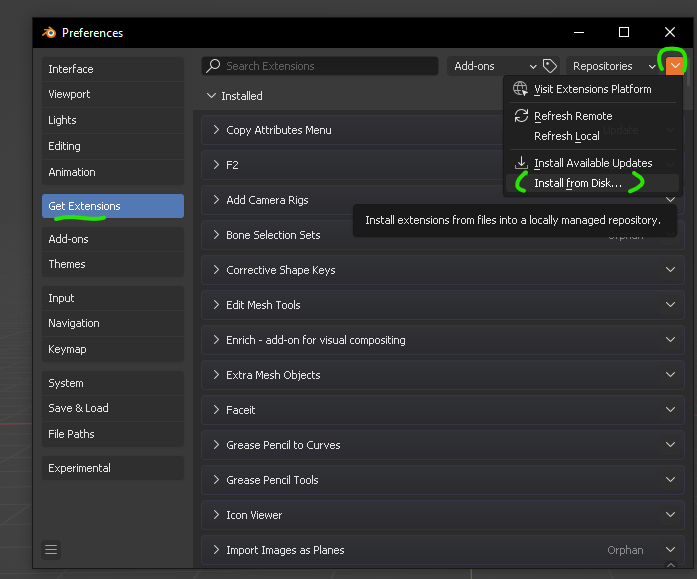Click the Install Available Updates download icon
The image size is (697, 579).
click(521, 163)
